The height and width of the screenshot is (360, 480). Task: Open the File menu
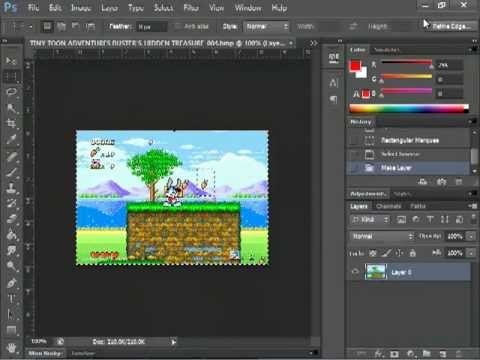(33, 7)
